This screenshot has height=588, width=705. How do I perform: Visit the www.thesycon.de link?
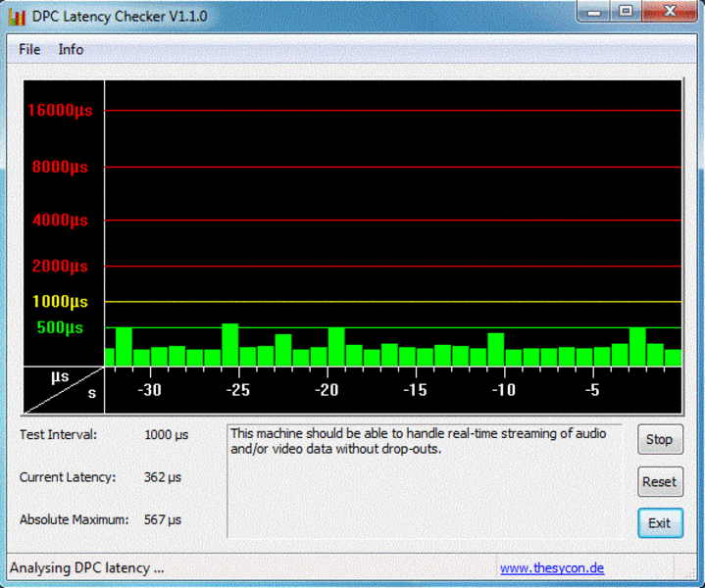tap(551, 568)
